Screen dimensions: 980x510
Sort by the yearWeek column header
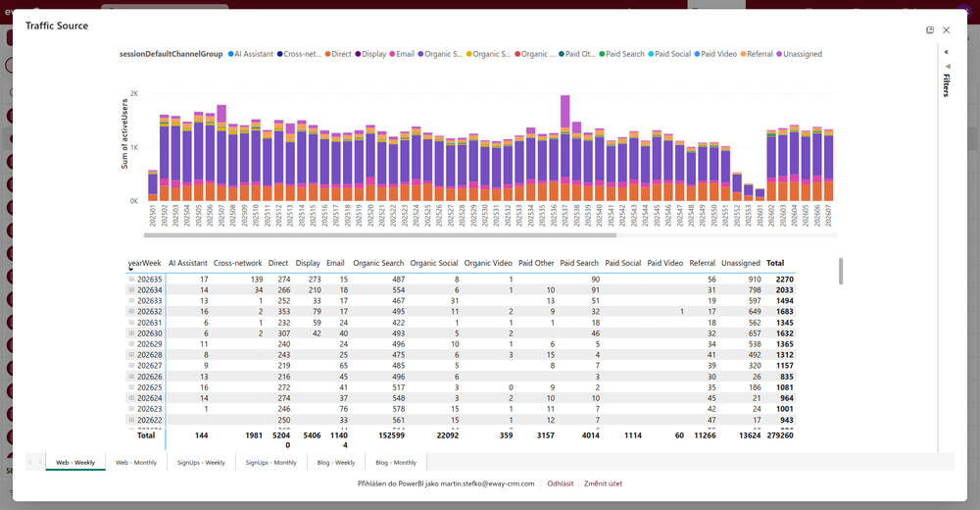(144, 263)
